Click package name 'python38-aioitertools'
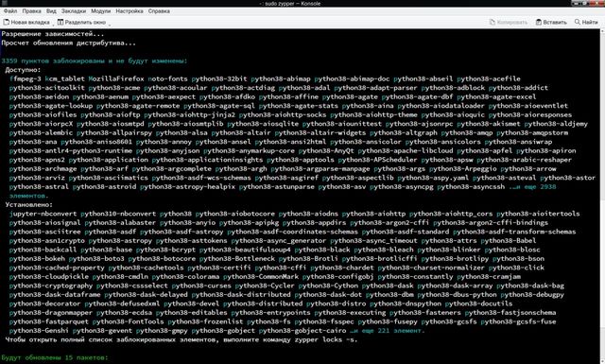605x364 pixels. [538, 214]
